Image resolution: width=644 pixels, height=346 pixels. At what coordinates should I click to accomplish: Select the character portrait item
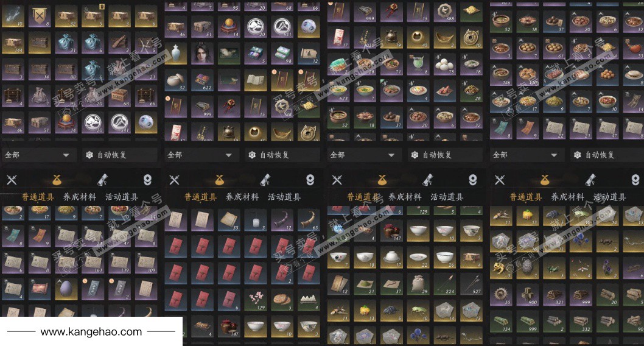click(x=201, y=54)
